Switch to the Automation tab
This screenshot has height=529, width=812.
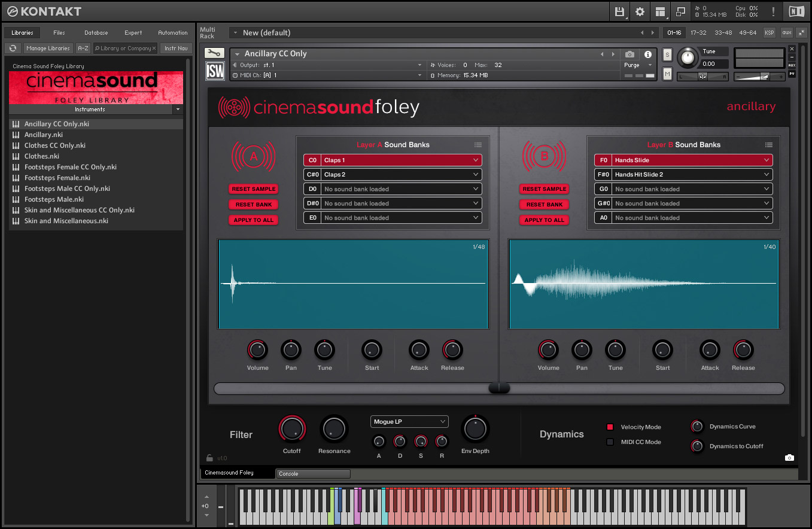tap(173, 33)
